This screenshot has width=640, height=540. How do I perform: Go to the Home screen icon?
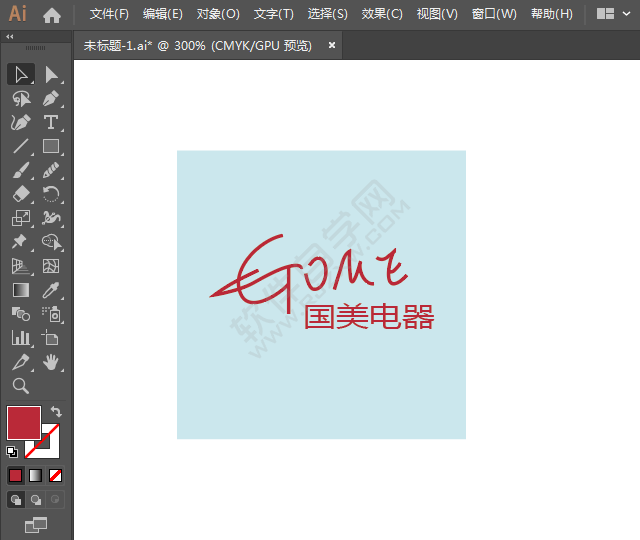(52, 16)
